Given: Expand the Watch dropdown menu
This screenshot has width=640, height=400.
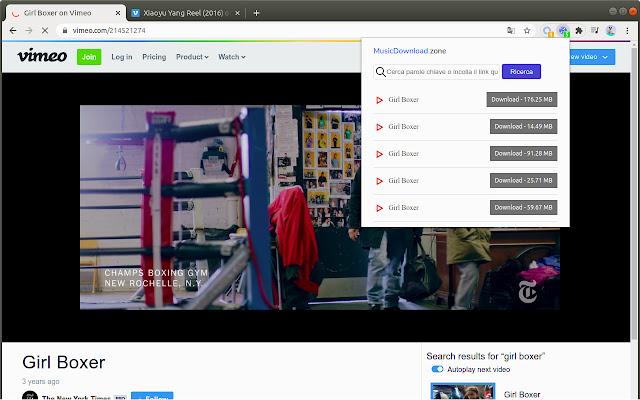Looking at the screenshot, I should 232,57.
